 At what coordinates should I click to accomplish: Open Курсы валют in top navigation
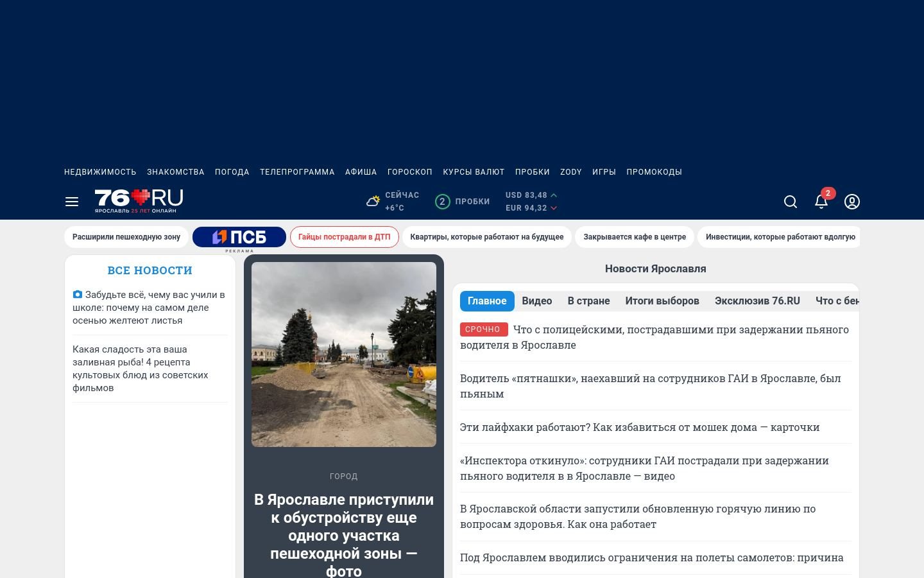[474, 172]
